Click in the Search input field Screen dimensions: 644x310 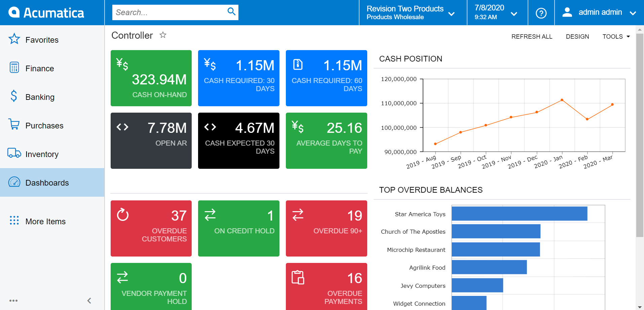[169, 12]
